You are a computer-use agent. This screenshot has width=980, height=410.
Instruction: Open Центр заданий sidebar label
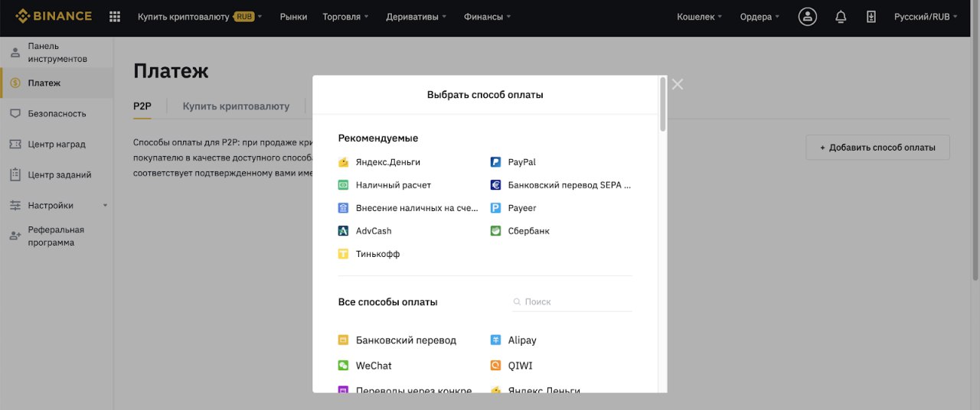pos(60,174)
